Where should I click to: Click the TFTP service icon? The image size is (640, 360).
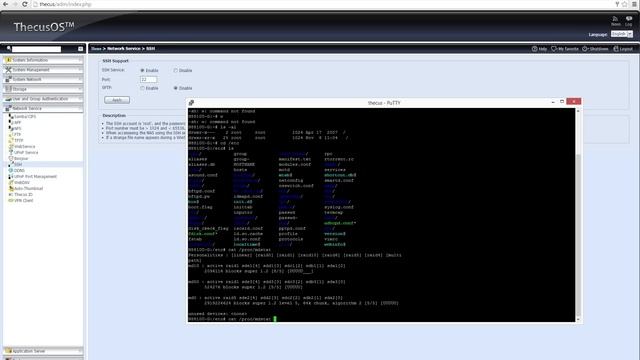11,140
